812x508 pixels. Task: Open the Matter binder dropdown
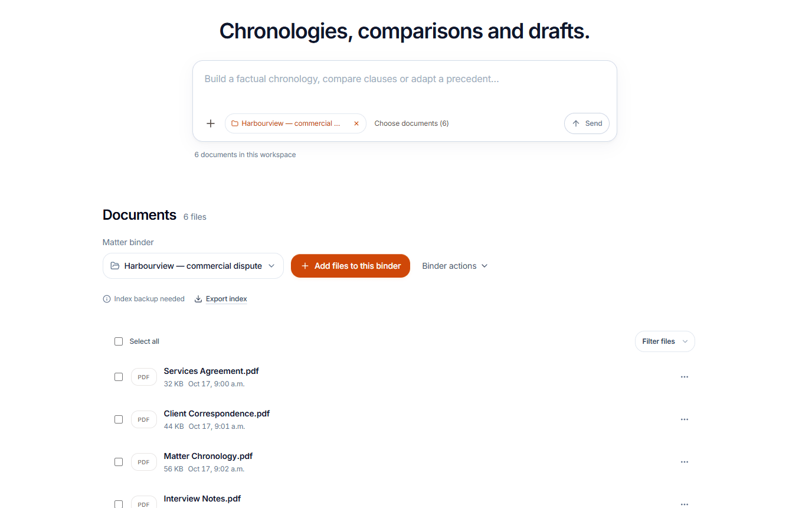pos(193,266)
